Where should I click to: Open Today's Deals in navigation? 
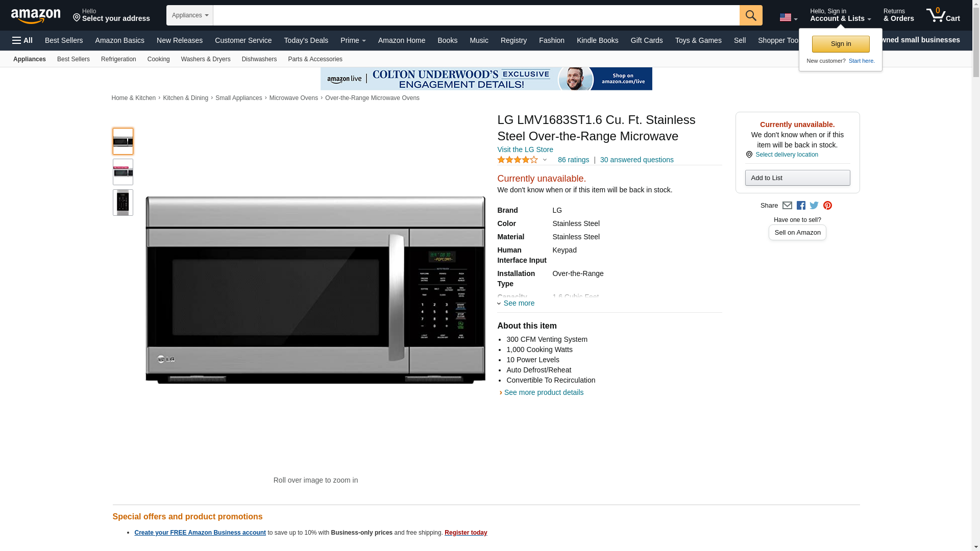[306, 40]
